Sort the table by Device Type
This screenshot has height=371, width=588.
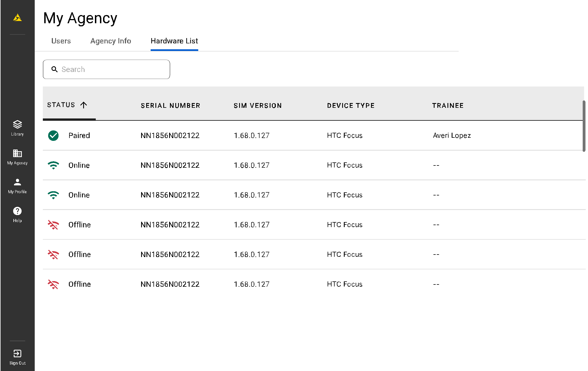click(x=351, y=106)
